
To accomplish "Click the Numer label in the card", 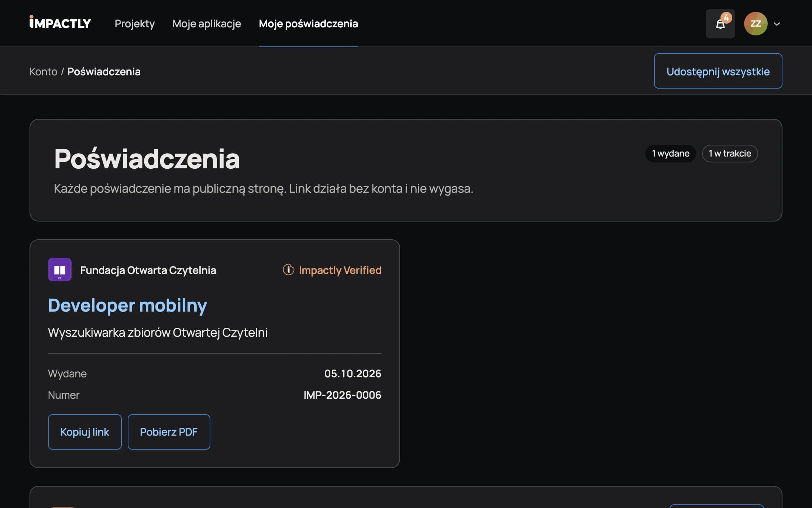I will tap(63, 395).
